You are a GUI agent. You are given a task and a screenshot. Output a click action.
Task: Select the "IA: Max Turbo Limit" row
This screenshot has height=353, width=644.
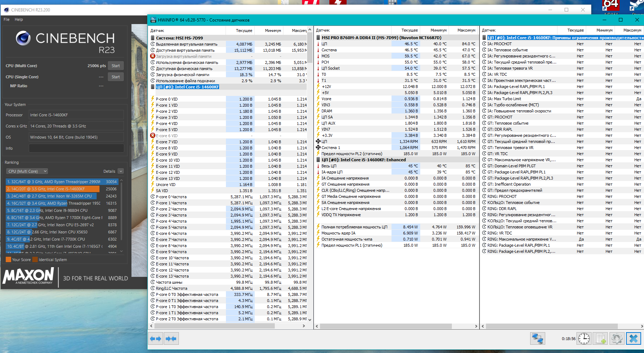(x=562, y=99)
